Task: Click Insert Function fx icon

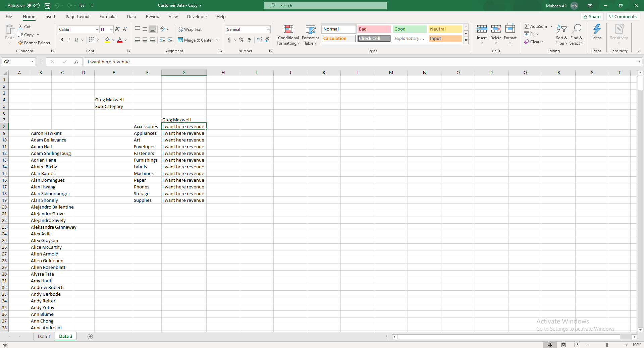Action: coord(76,62)
